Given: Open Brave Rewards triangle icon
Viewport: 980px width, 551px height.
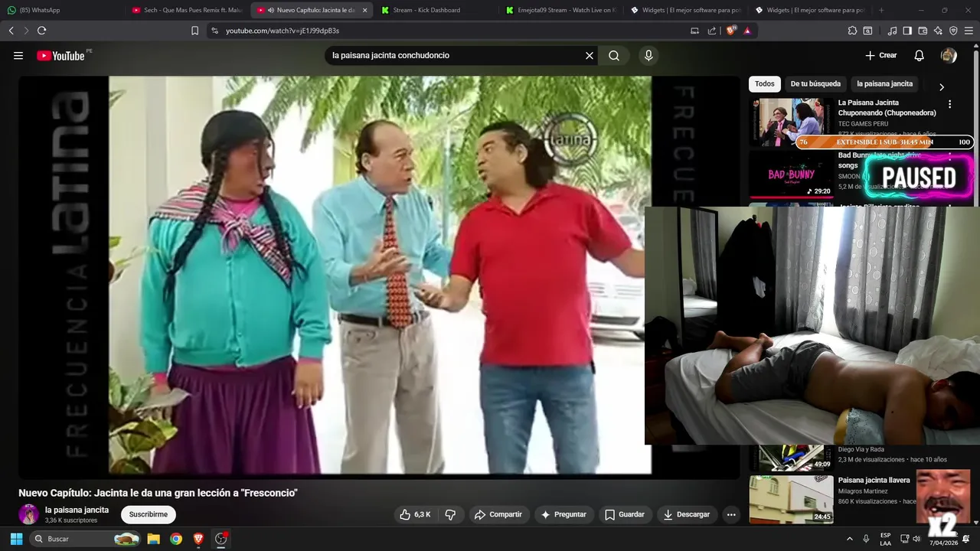Looking at the screenshot, I should pyautogui.click(x=747, y=31).
